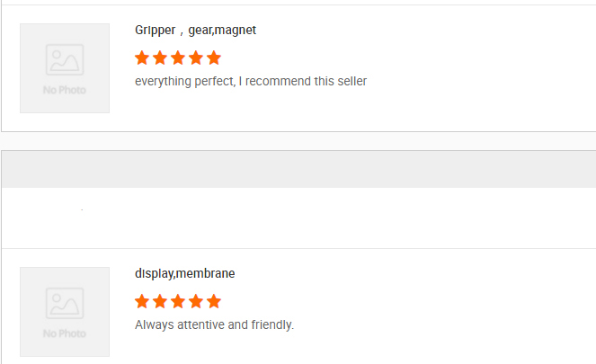The image size is (596, 364).
Task: Click second star of Gripper gear,magnet review
Action: coord(160,58)
